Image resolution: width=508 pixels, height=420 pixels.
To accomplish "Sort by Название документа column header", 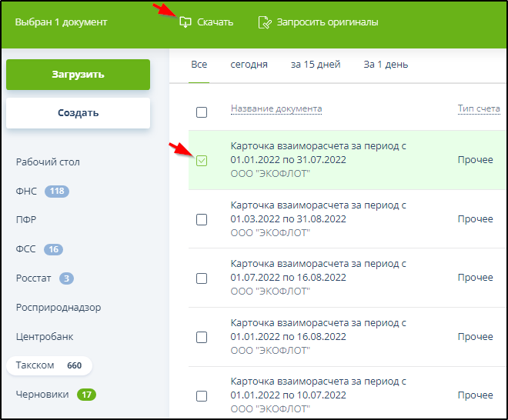I will point(276,108).
